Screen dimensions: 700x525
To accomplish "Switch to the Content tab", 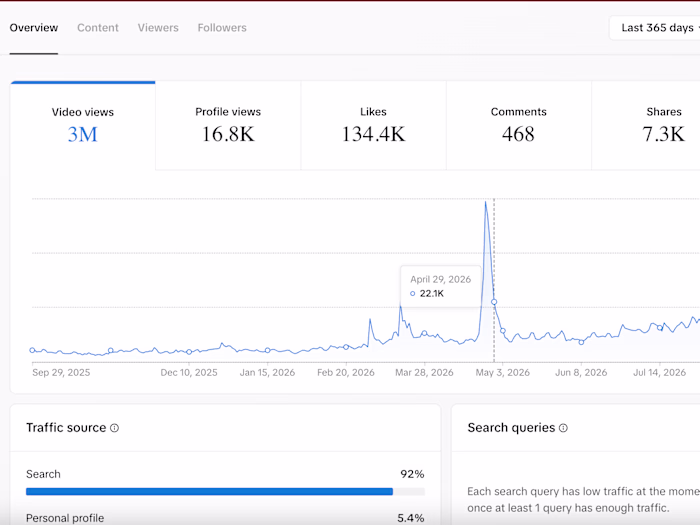I will (98, 28).
